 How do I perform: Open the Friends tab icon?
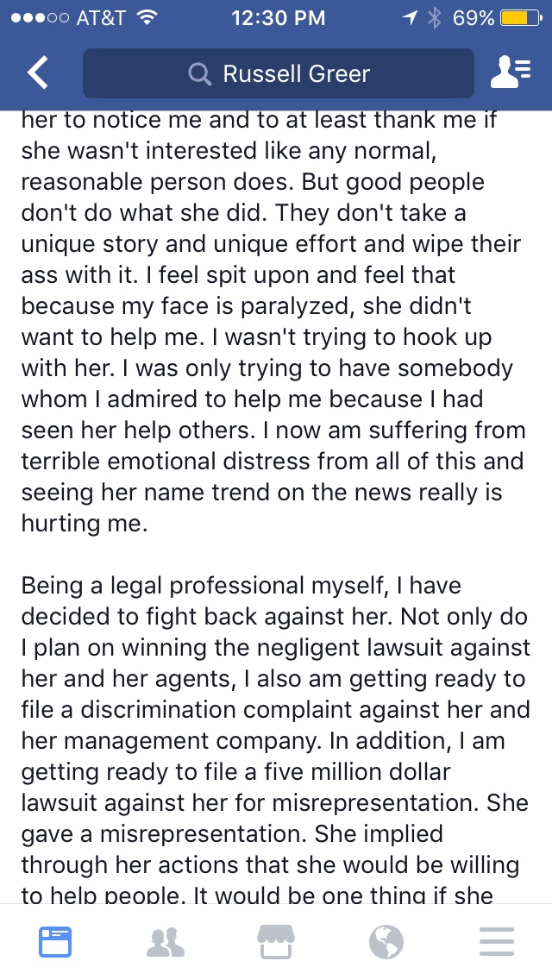click(166, 942)
